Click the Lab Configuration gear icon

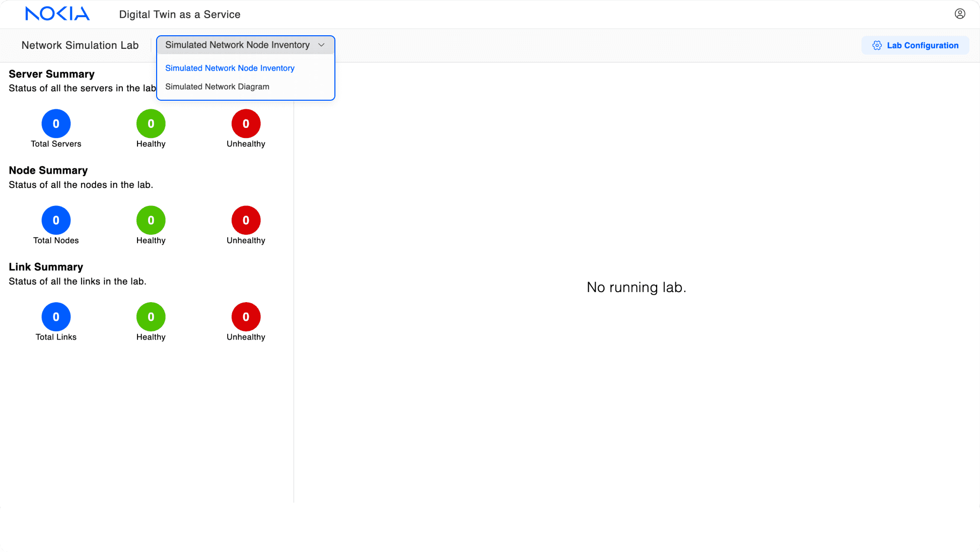pyautogui.click(x=877, y=45)
